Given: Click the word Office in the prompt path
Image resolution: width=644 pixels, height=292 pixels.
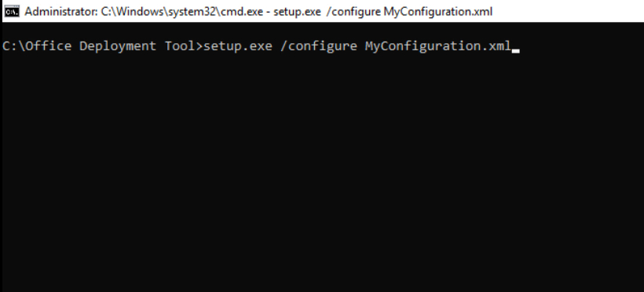Looking at the screenshot, I should pyautogui.click(x=49, y=46).
